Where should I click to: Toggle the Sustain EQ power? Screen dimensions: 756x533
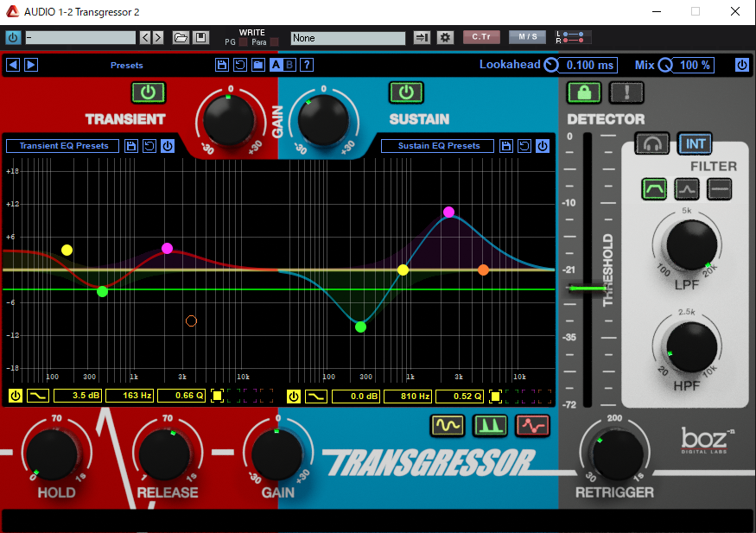click(x=543, y=146)
